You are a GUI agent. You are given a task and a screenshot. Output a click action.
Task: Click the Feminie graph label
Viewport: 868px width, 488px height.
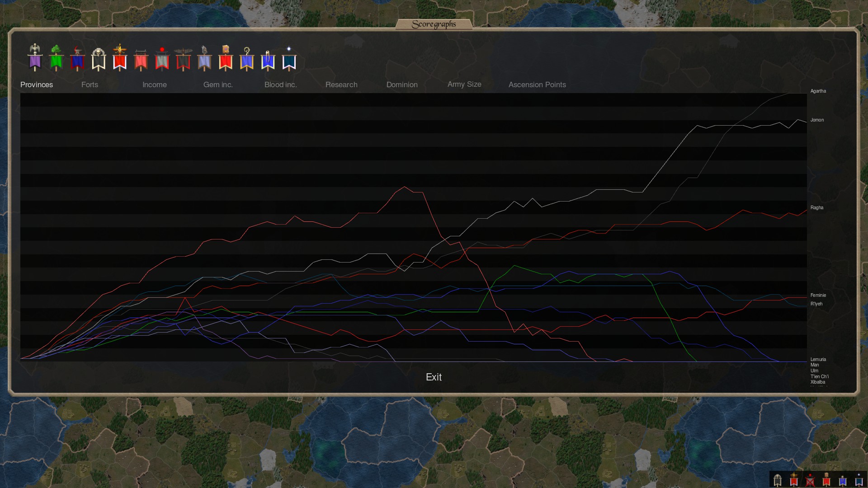tap(818, 295)
